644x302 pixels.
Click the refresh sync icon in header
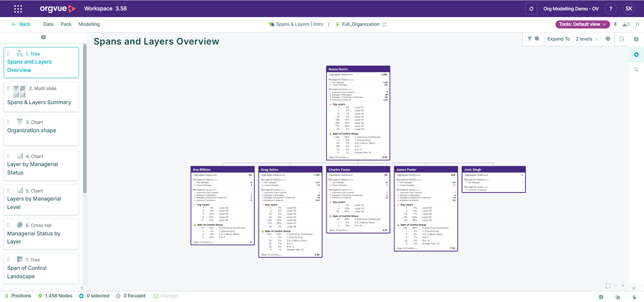(531, 9)
